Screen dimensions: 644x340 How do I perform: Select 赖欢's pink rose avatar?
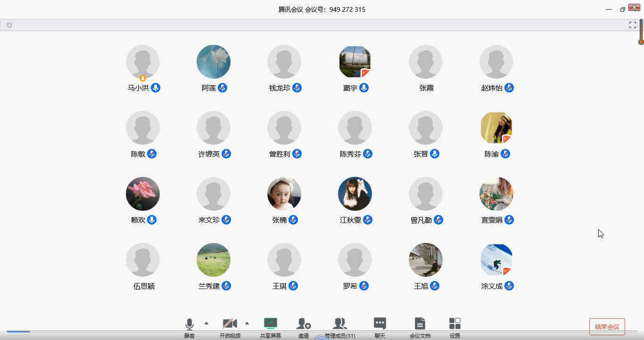(143, 194)
